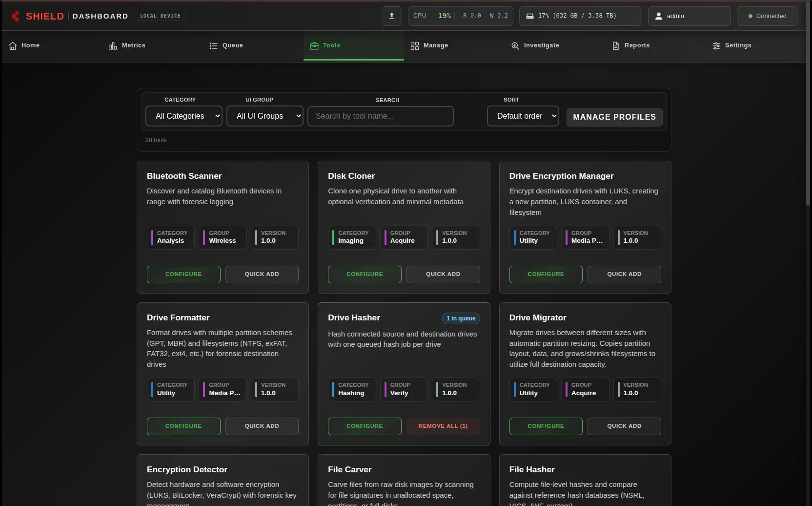Click the admin user profile icon
Screen dimensions: 812x506
point(658,16)
